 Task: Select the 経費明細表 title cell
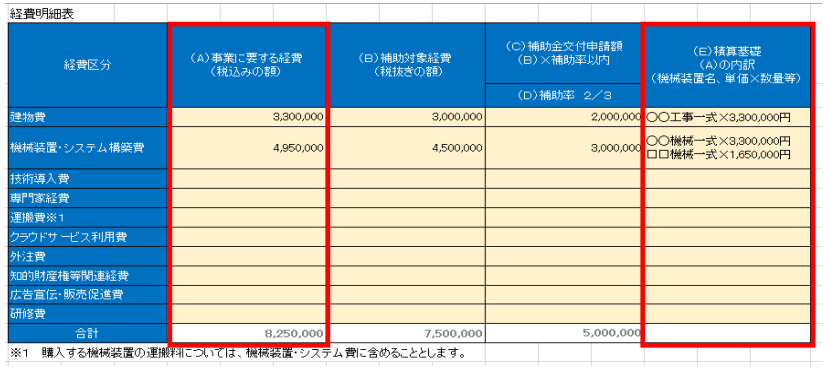tap(42, 14)
